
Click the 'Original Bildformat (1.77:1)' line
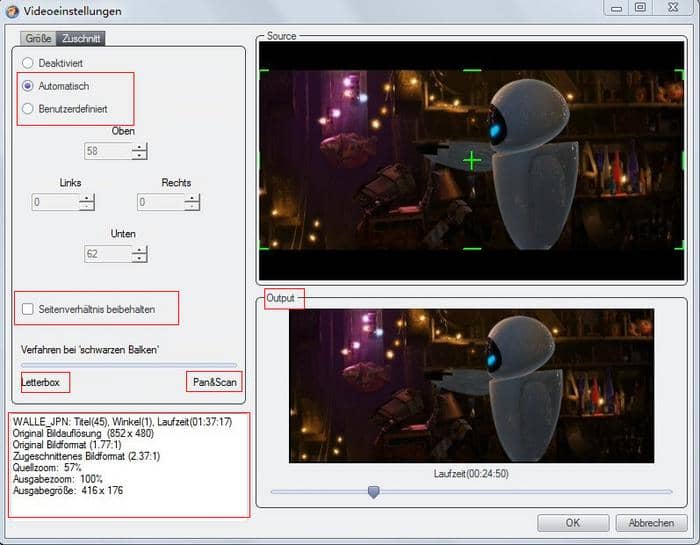67,445
